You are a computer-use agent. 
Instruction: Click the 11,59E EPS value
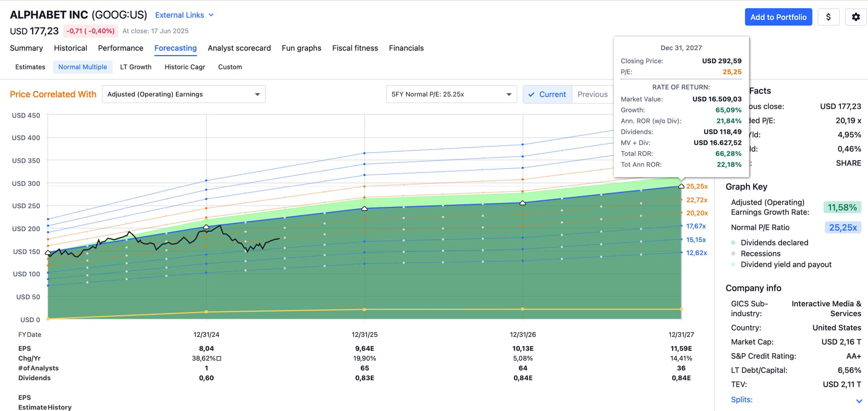pos(681,349)
